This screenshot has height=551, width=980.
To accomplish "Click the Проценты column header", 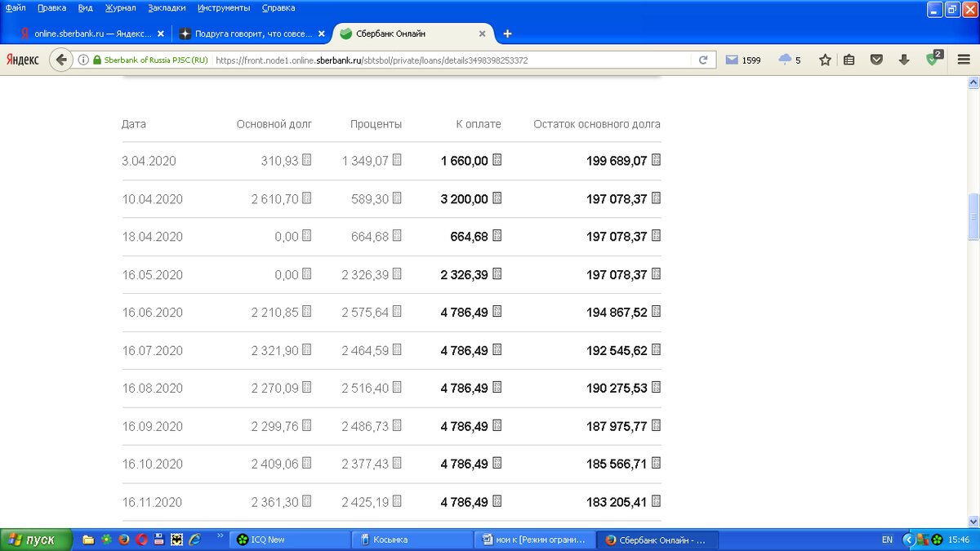I will click(x=376, y=124).
